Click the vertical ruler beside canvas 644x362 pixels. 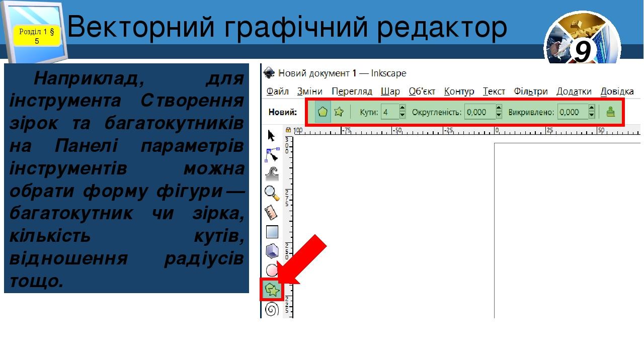(288, 226)
